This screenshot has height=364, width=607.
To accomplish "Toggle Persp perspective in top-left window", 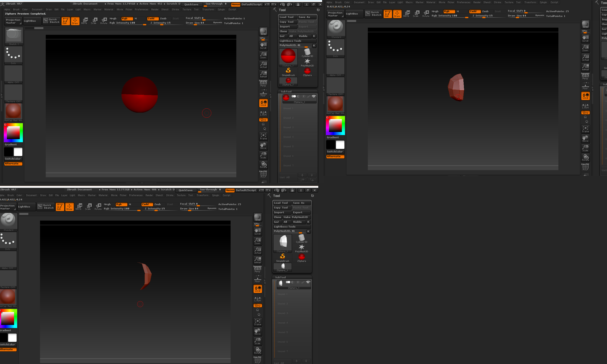I will [263, 83].
